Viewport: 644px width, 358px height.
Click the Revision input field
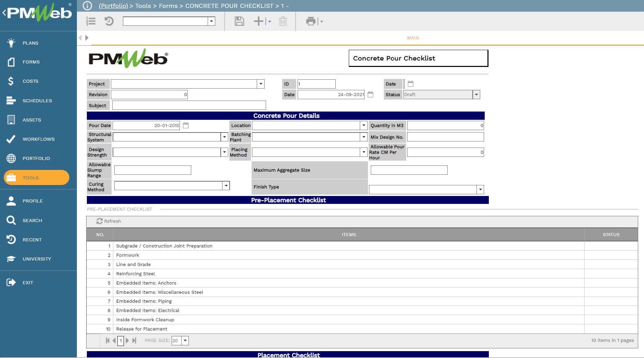(149, 94)
